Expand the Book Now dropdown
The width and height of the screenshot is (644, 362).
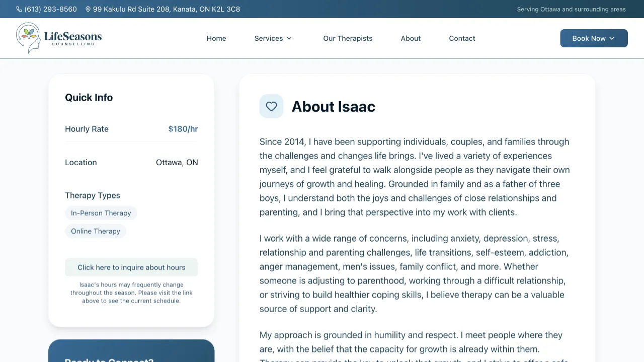594,38
